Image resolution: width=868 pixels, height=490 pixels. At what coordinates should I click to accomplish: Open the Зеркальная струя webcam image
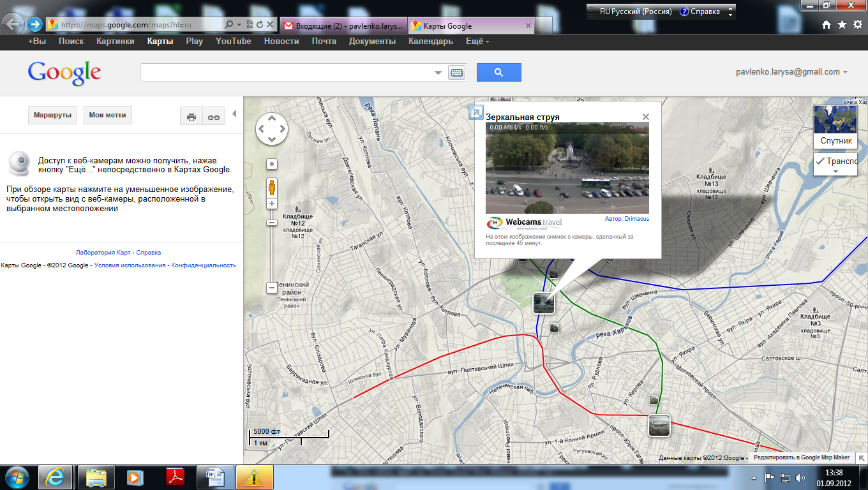(x=567, y=168)
